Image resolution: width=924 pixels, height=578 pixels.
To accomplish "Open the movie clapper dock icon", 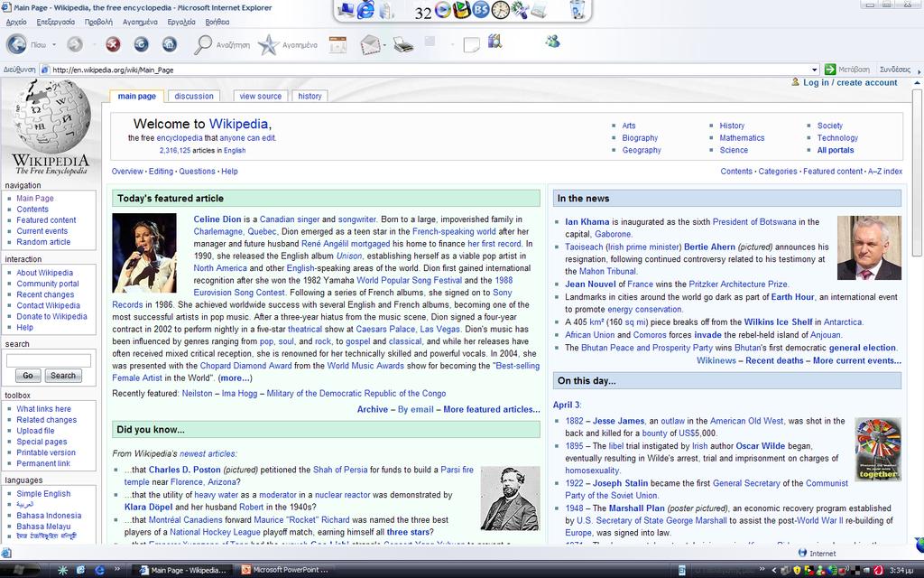I will 461,10.
